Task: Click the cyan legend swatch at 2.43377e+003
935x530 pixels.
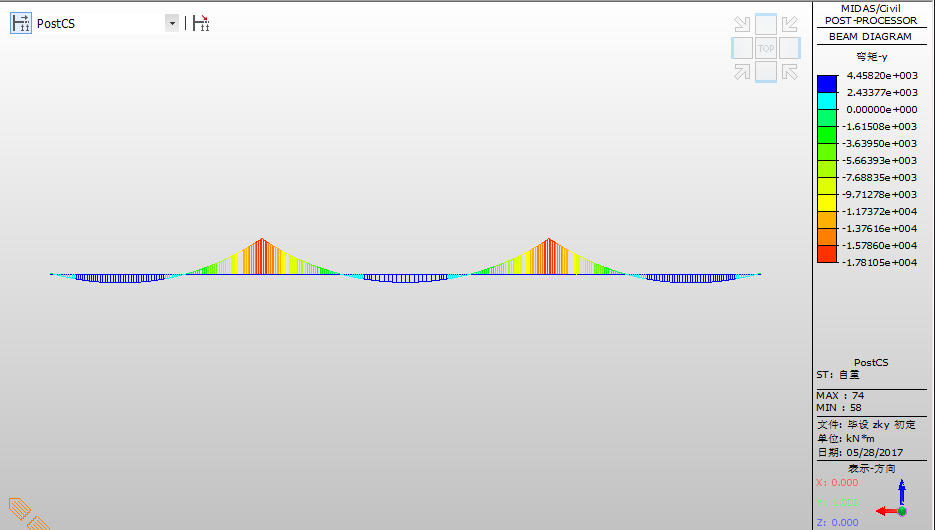Action: pyautogui.click(x=827, y=101)
